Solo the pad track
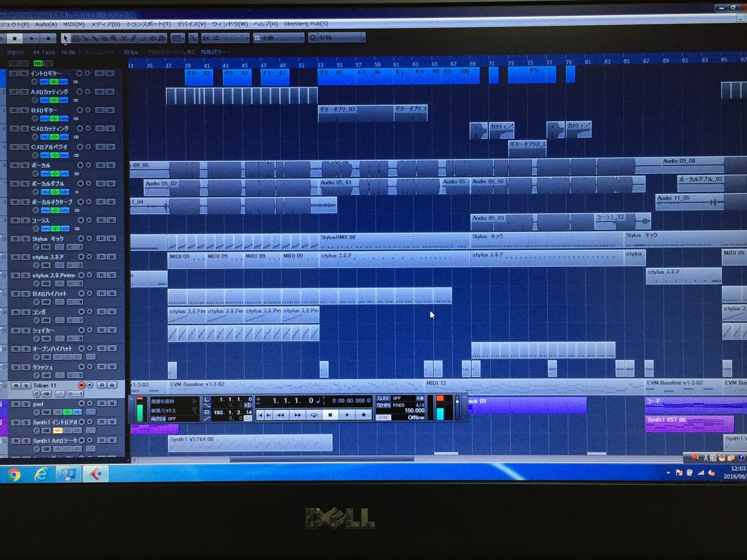Viewport: 747px width, 560px height. tap(26, 404)
